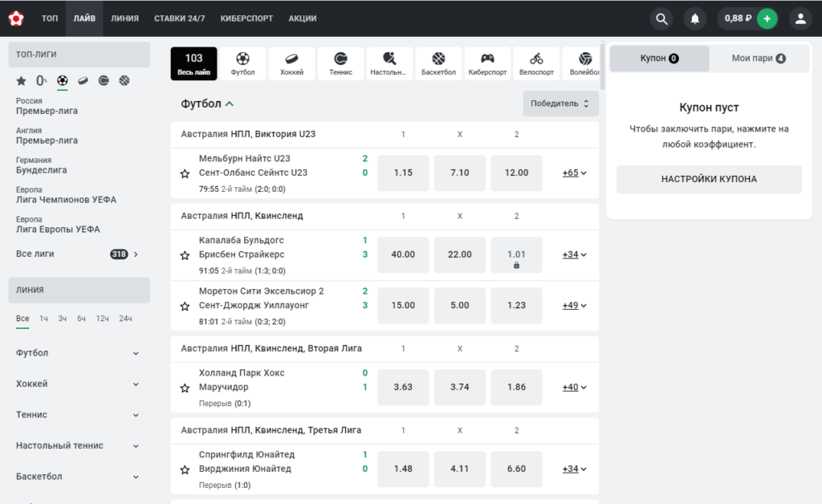The image size is (822, 504).
Task: Collapse the Футбол section header
Action: 207,104
